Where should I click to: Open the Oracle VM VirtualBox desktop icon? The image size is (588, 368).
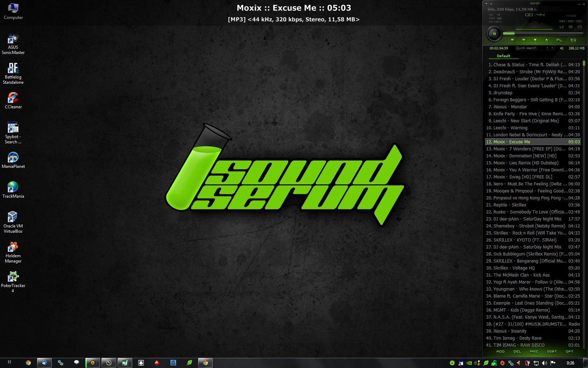tap(13, 222)
